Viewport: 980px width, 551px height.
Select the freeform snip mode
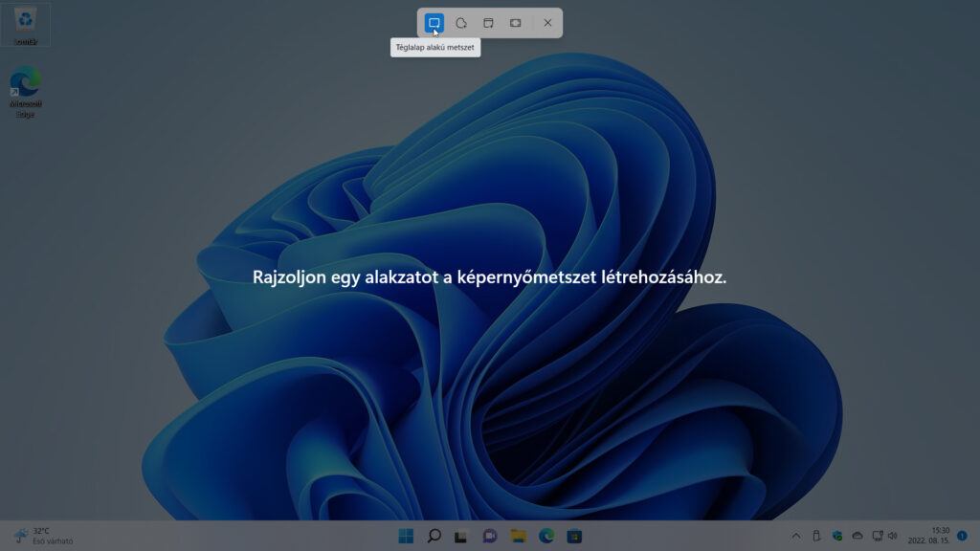[461, 23]
